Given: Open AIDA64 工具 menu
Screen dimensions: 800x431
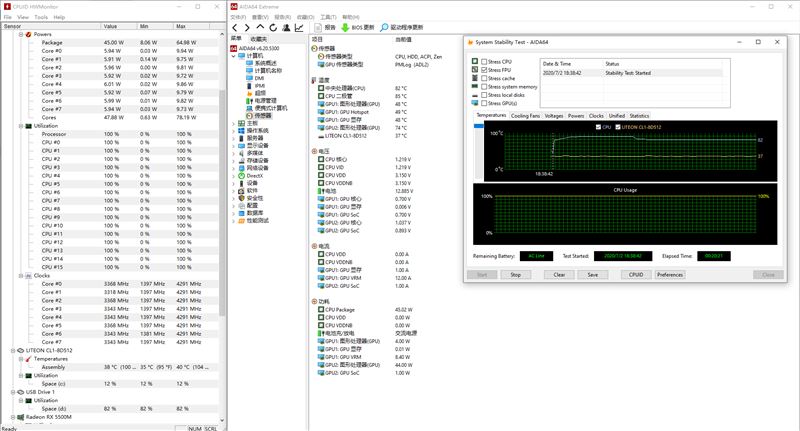Looking at the screenshot, I should [x=328, y=17].
